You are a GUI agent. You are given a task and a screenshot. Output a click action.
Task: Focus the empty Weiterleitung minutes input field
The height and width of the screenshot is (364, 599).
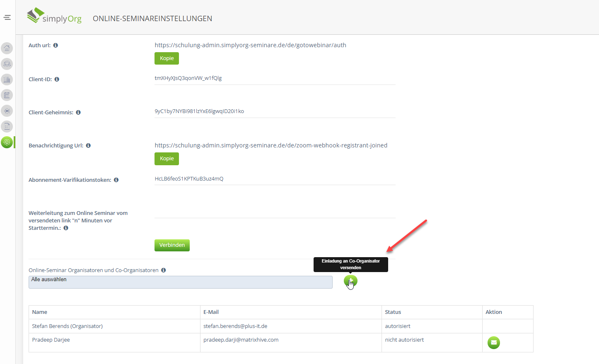pos(275,212)
